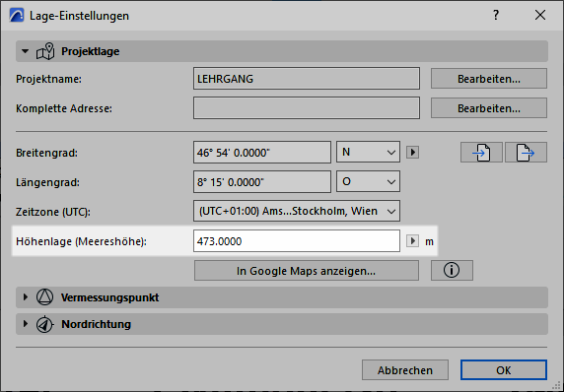Click the Komplette Adresse label
564x392 pixels.
(x=64, y=108)
